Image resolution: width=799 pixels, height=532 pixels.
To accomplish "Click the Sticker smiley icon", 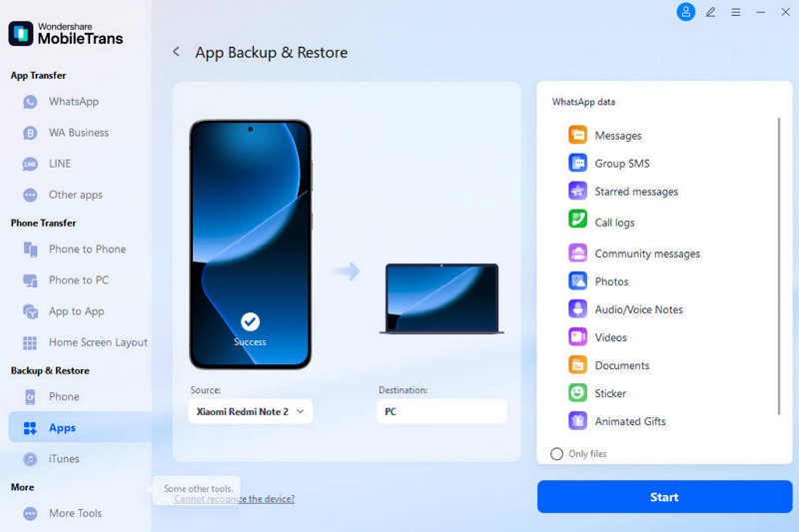I will [x=577, y=393].
